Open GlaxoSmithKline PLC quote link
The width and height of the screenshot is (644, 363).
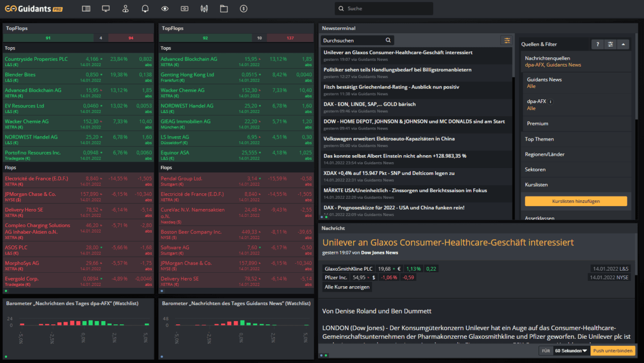tap(349, 268)
